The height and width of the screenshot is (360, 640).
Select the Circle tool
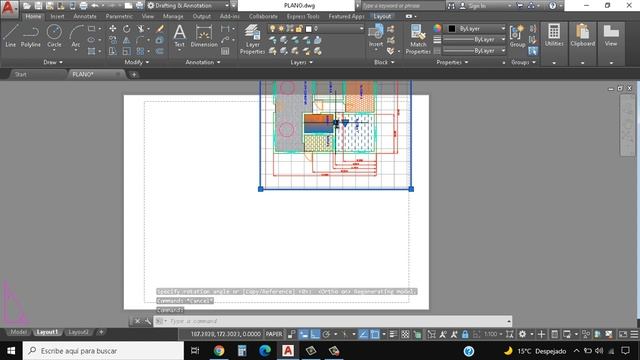[x=54, y=36]
